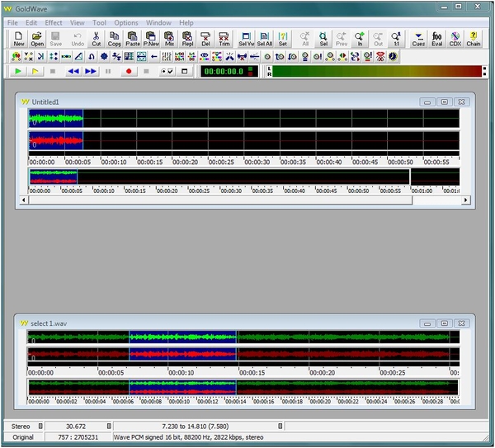
Task: Rewind playback with blue double arrows
Action: tap(73, 71)
